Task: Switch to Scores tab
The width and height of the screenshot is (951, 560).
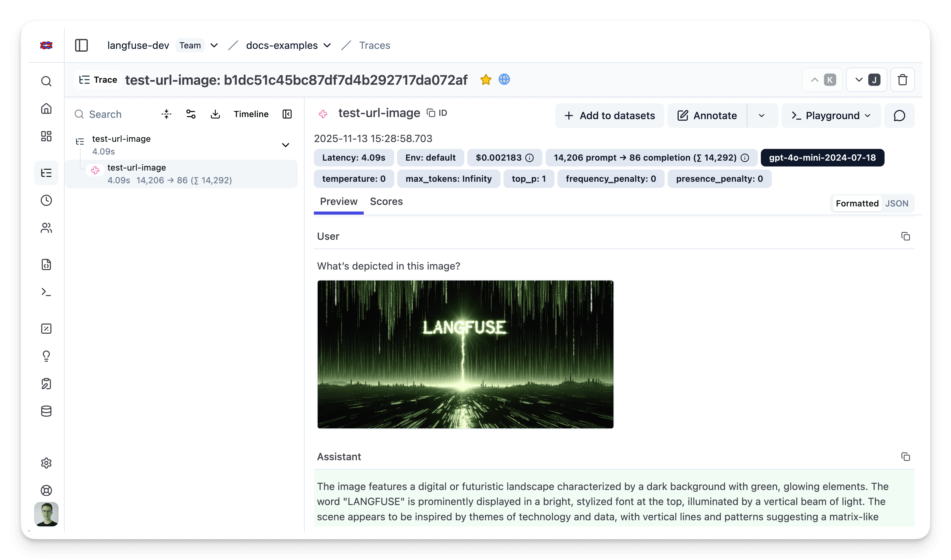Action: (x=386, y=202)
